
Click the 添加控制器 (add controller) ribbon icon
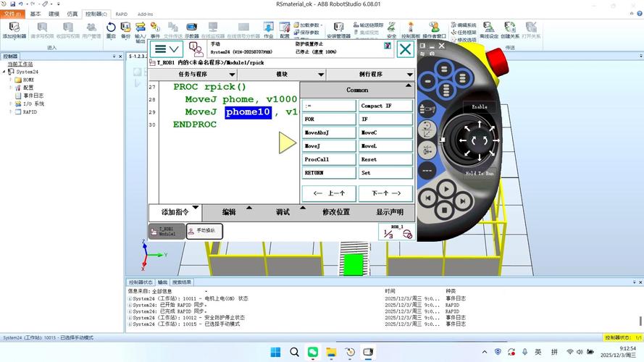(x=14, y=30)
